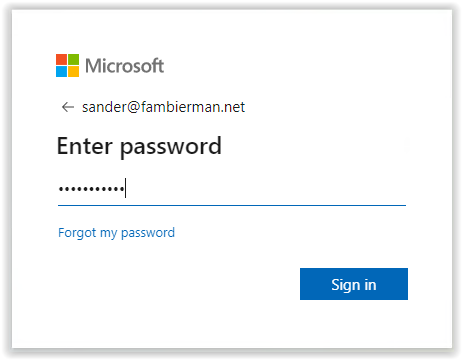Click the back arrow beside the email
The height and width of the screenshot is (360, 462).
(x=68, y=107)
